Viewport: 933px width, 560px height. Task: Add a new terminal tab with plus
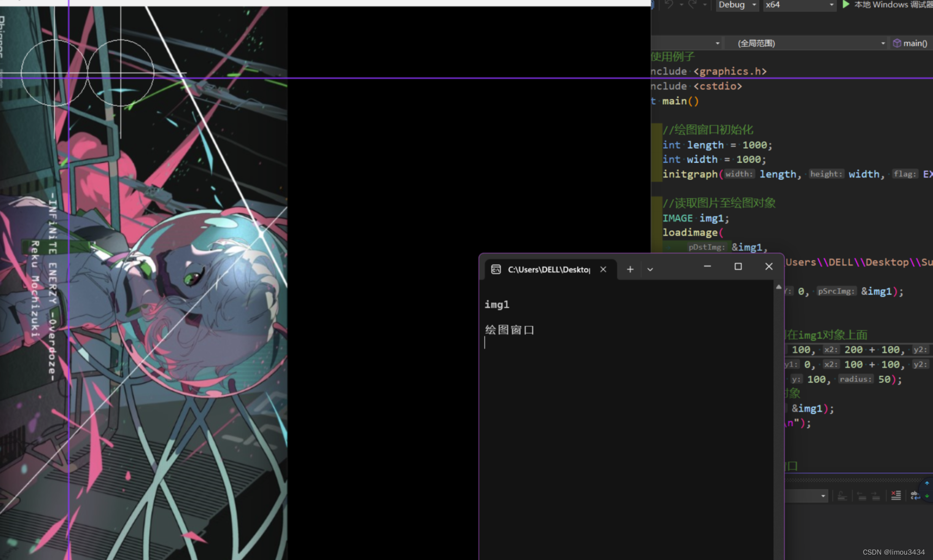630,269
